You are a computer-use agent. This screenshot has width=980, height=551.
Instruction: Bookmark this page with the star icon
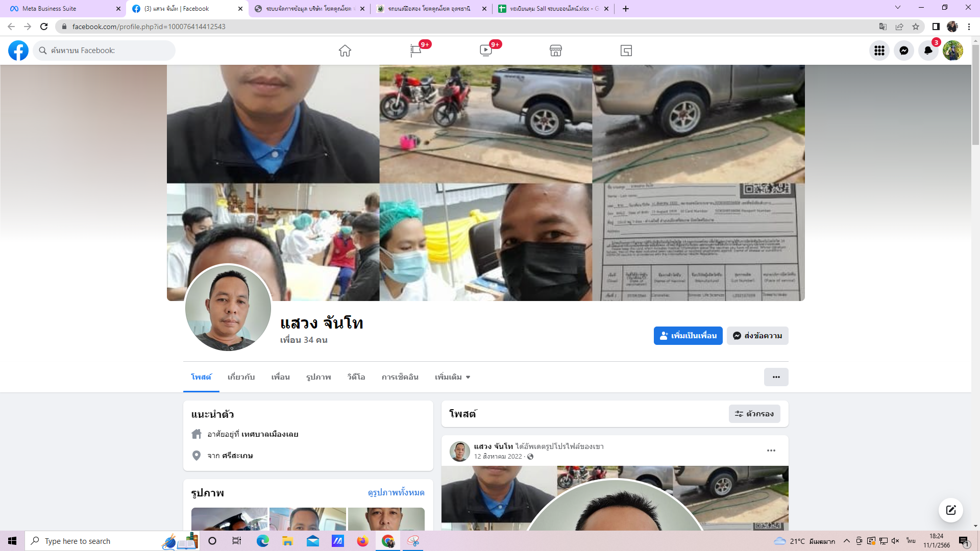[916, 27]
